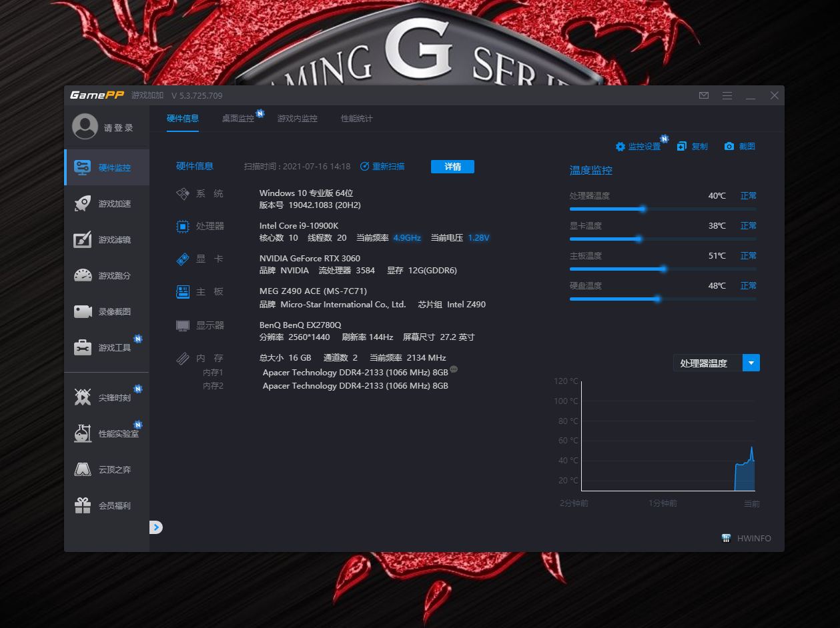Click the 复制 copy button
The image size is (840, 628).
693,147
